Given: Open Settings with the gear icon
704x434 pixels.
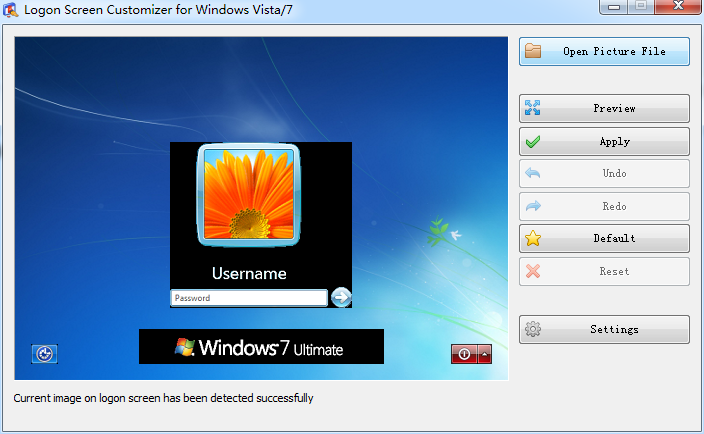Looking at the screenshot, I should tap(534, 330).
